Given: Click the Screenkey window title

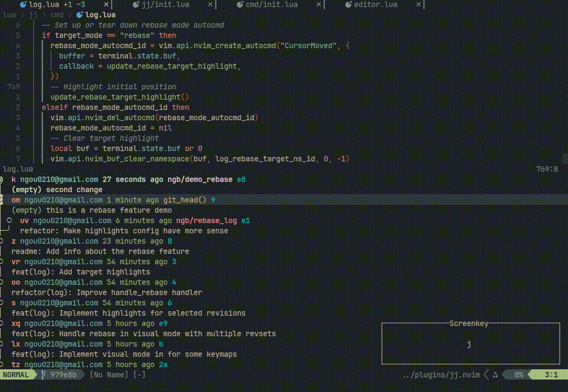Looking at the screenshot, I should (469, 323).
